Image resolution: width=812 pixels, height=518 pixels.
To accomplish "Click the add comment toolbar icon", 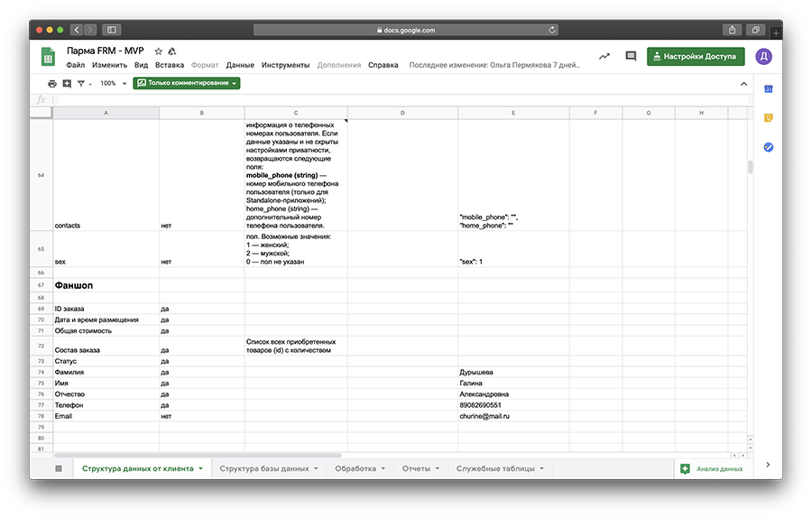I will click(x=67, y=83).
